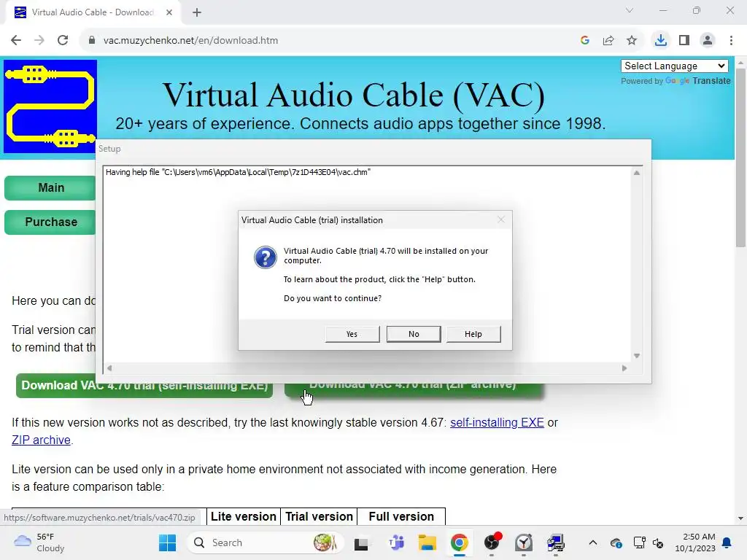Go back to the previous page
Viewport: 747px width, 560px height.
pos(16,41)
